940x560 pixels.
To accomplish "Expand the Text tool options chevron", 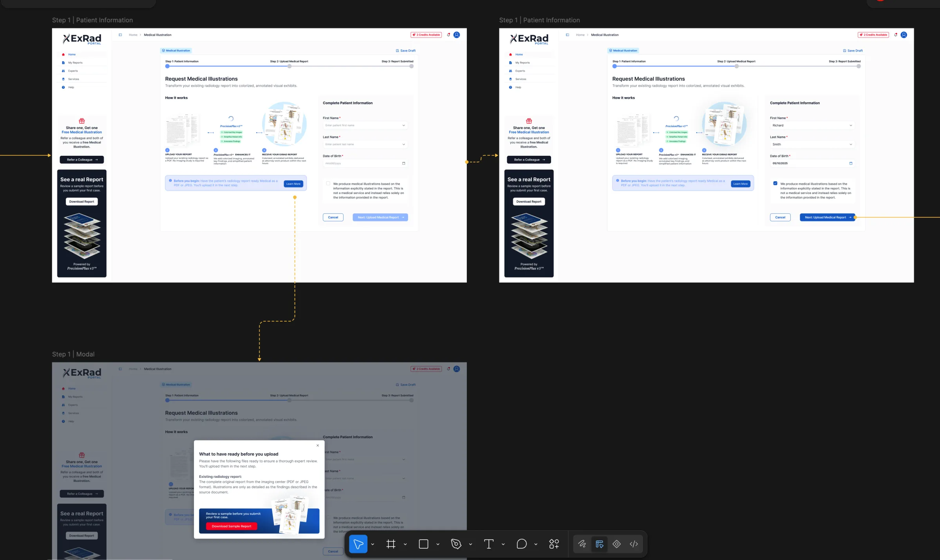I will (x=503, y=544).
